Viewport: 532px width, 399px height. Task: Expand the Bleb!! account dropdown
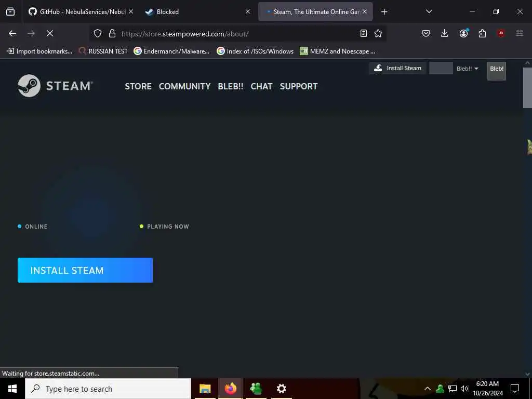coord(467,69)
